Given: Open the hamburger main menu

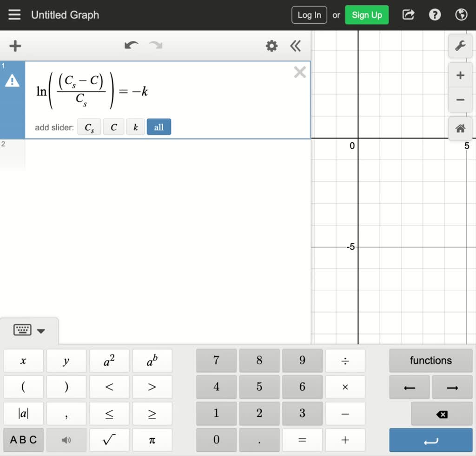Looking at the screenshot, I should 14,15.
